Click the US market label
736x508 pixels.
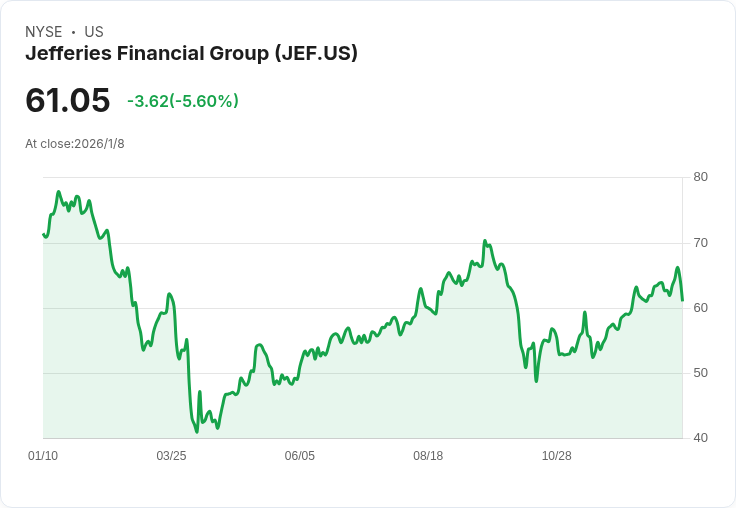94,32
